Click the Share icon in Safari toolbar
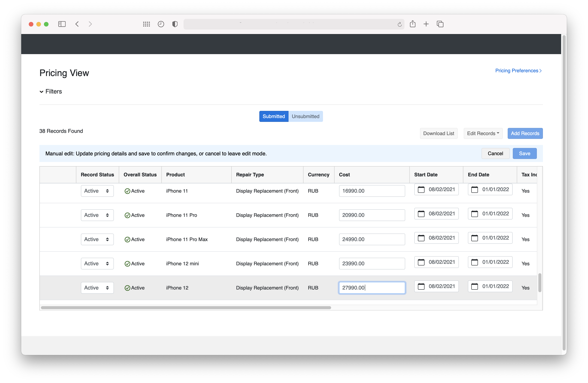 [413, 24]
